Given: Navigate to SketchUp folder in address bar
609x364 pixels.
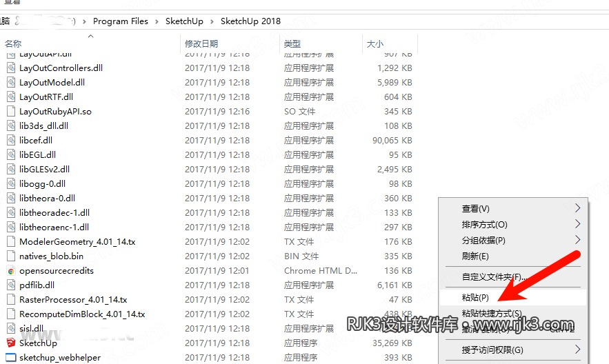Looking at the screenshot, I should pyautogui.click(x=184, y=21).
